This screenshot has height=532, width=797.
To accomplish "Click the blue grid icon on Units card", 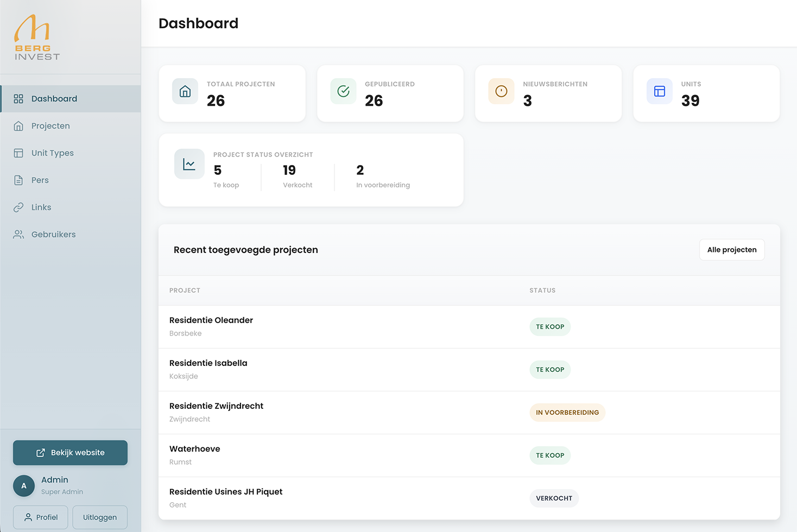I will pyautogui.click(x=659, y=91).
